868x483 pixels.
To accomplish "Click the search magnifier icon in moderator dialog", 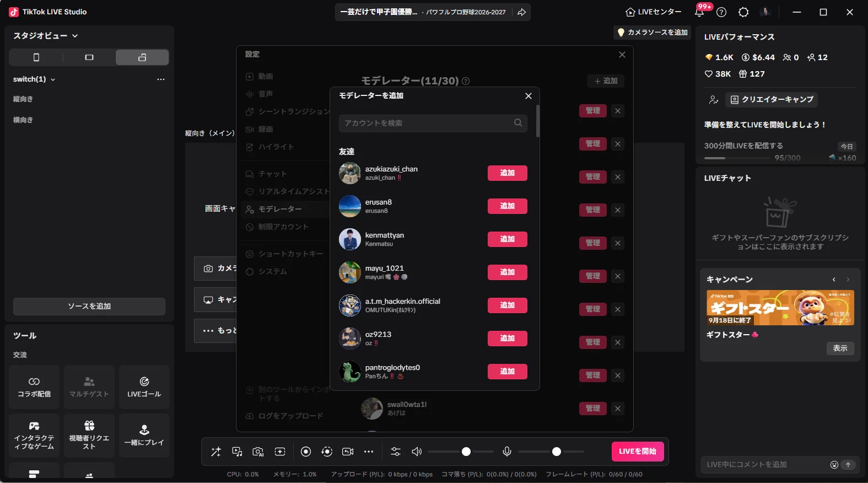I will (518, 123).
